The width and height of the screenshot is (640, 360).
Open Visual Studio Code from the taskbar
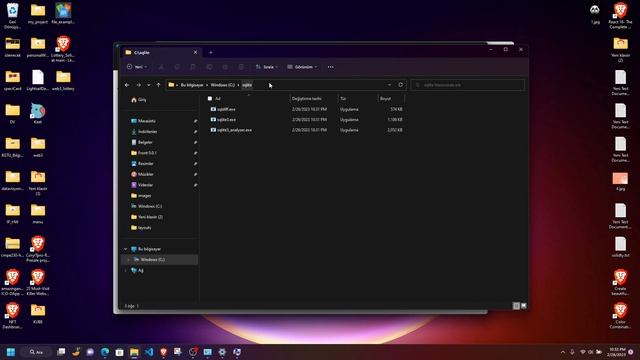pyautogui.click(x=149, y=352)
